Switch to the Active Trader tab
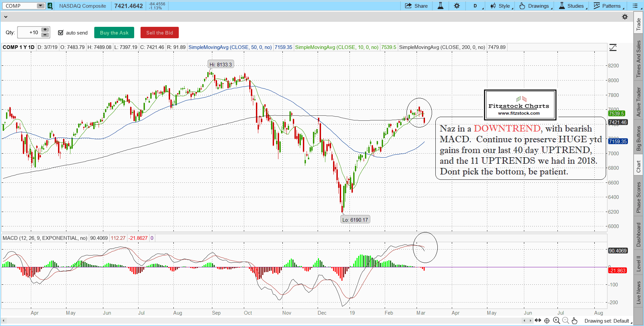This screenshot has height=326, width=644. point(638,102)
